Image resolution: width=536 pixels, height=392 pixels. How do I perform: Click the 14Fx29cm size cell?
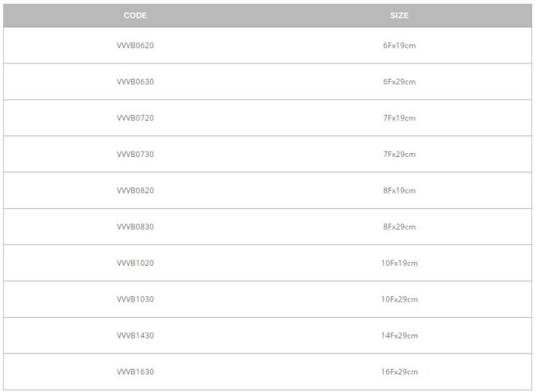click(399, 336)
